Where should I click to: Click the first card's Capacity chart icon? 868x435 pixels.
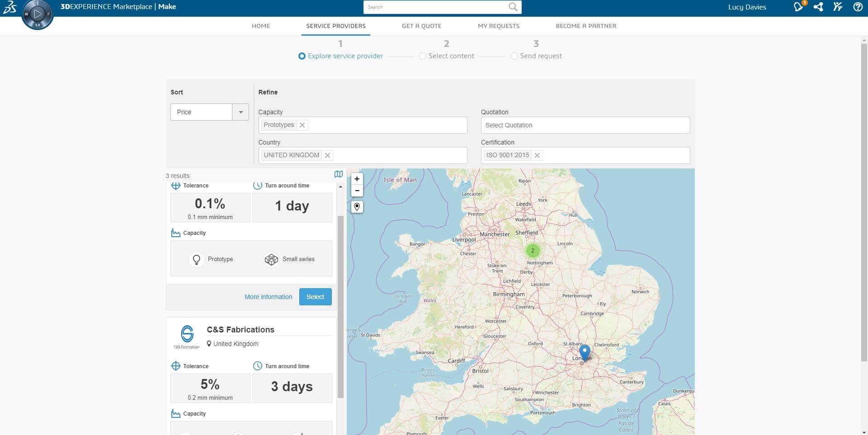point(176,233)
